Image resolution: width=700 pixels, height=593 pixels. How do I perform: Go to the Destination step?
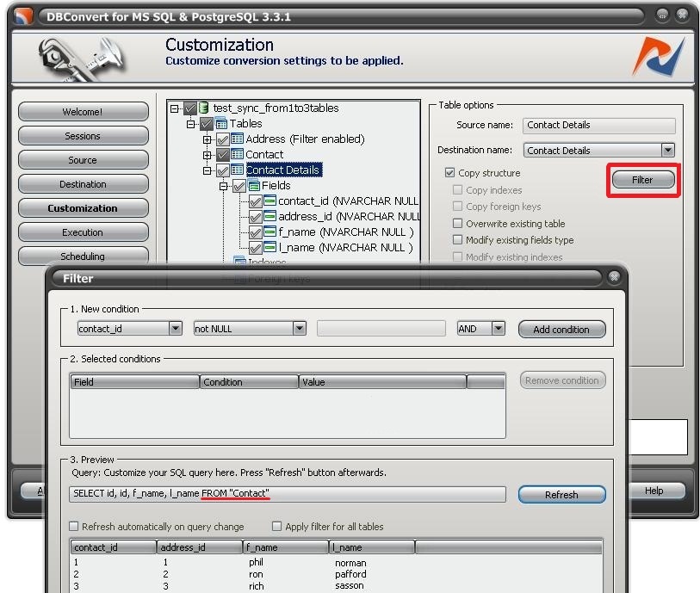pos(83,184)
